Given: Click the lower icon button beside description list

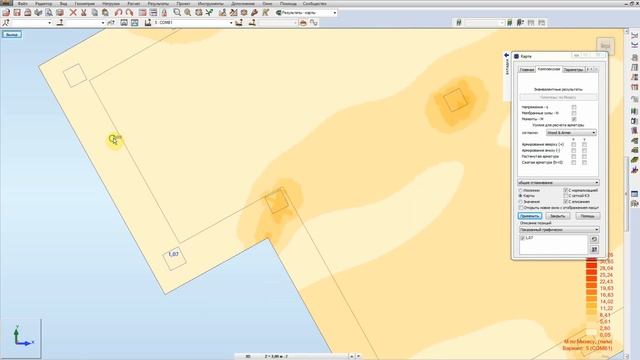Looking at the screenshot, I should click(594, 249).
